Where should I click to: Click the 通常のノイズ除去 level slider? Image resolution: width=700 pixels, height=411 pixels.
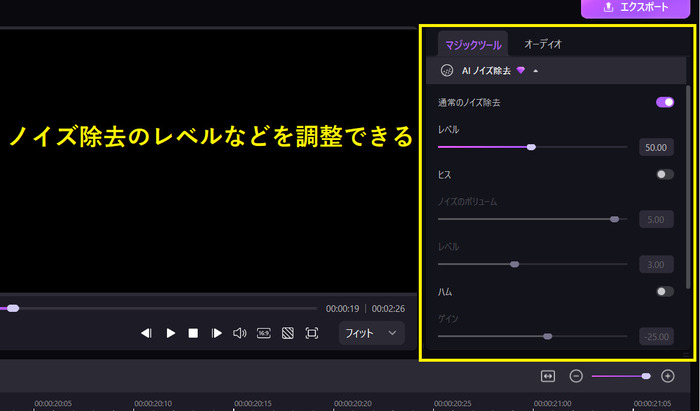533,147
